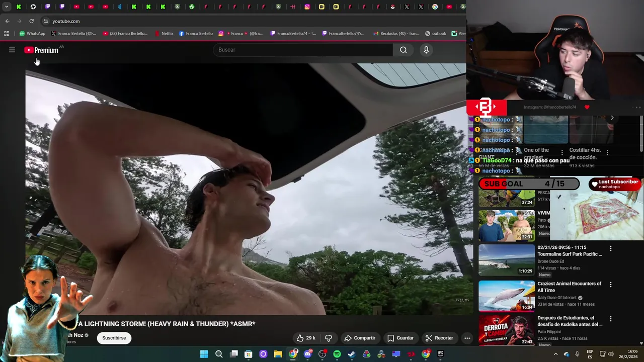Open File Explorer from taskbar
644x362 pixels.
coord(278,354)
